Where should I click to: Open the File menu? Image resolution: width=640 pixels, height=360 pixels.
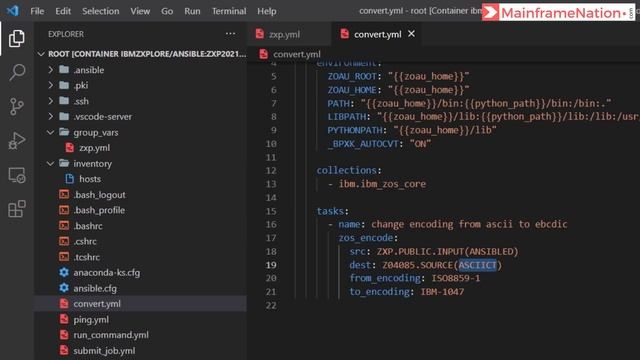coord(37,11)
